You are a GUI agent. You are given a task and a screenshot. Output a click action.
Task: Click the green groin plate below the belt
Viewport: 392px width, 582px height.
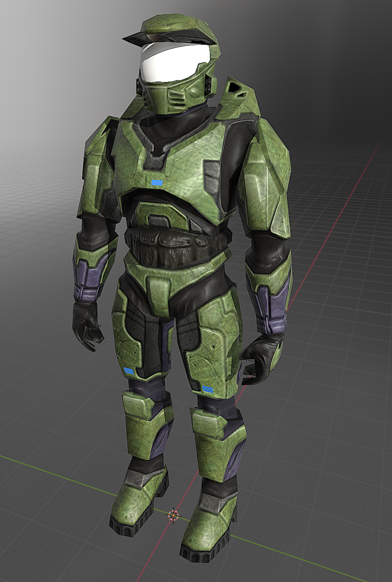(159, 284)
